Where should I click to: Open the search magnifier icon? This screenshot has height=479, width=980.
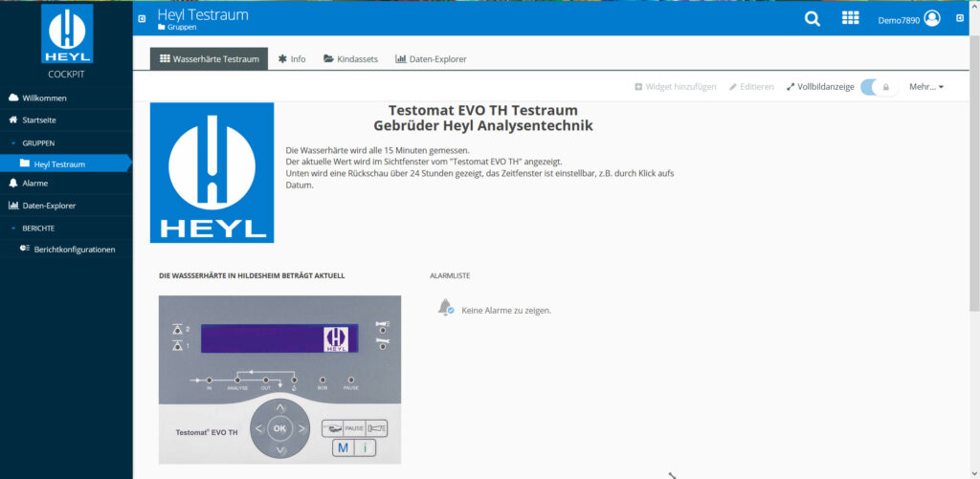click(x=812, y=19)
